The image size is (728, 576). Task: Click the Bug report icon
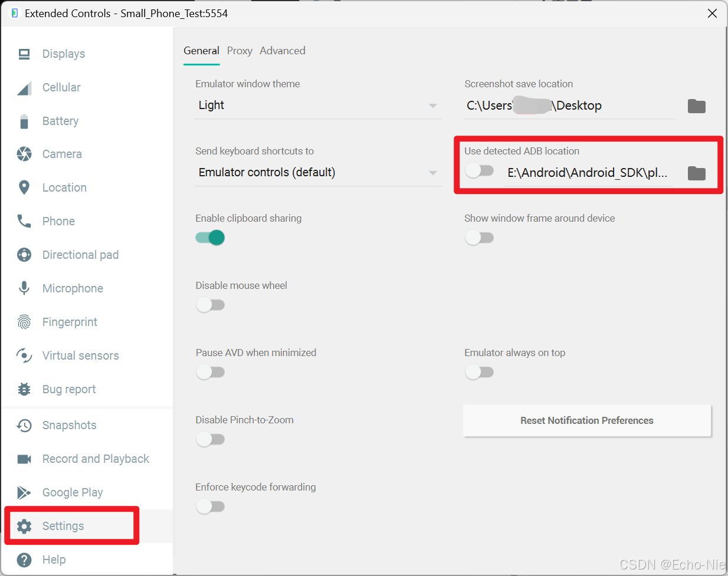(24, 389)
